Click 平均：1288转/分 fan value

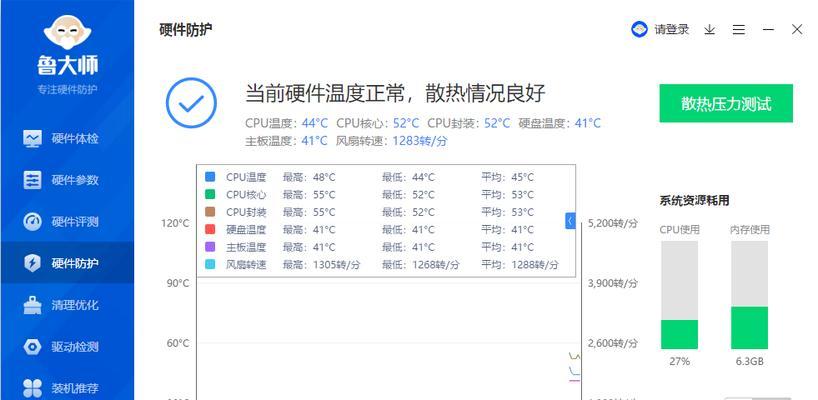(520, 264)
